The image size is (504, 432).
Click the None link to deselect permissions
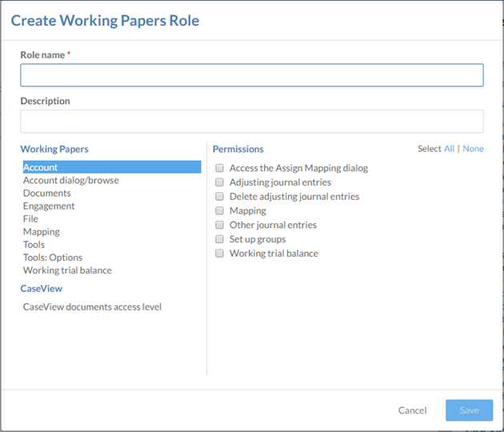[x=473, y=149]
